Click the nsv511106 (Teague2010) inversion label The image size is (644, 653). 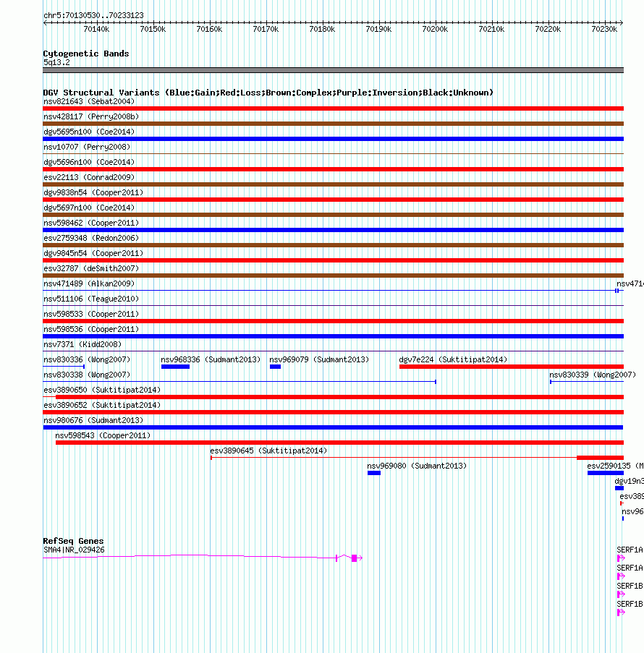click(91, 299)
